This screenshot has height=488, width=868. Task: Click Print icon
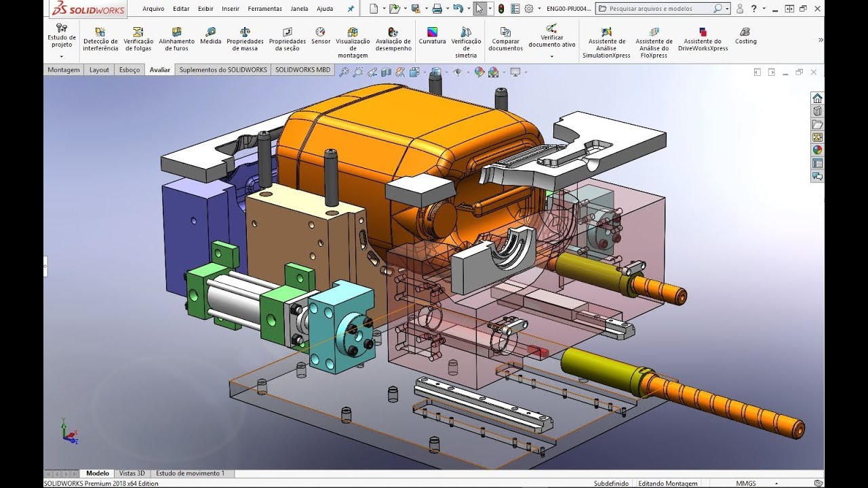tap(437, 9)
